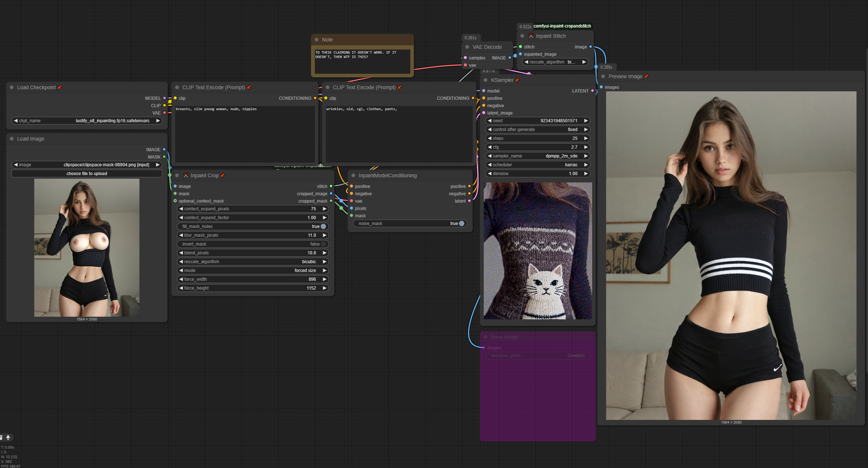868x468 pixels.
Task: Open the scheduler dropdown set to karras
Action: coord(537,165)
